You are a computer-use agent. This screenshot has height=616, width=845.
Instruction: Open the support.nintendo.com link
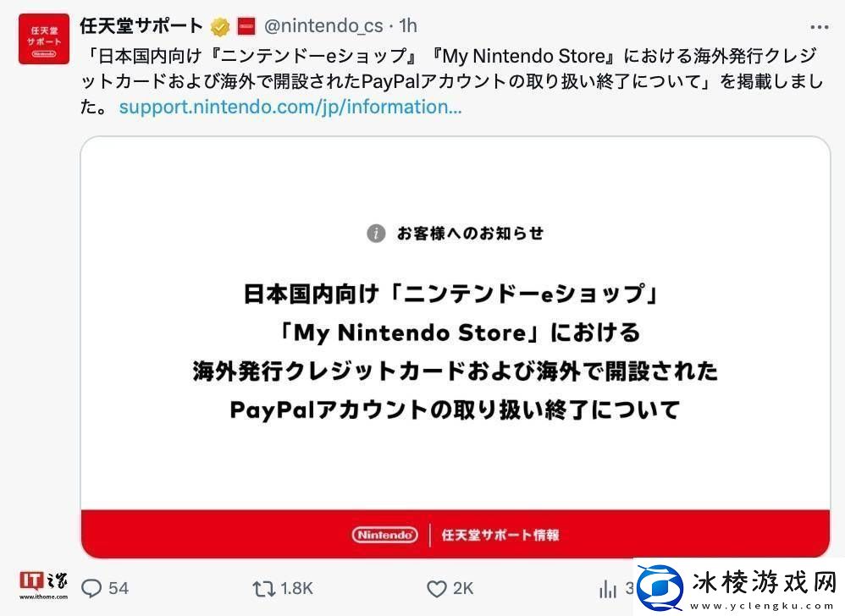290,107
